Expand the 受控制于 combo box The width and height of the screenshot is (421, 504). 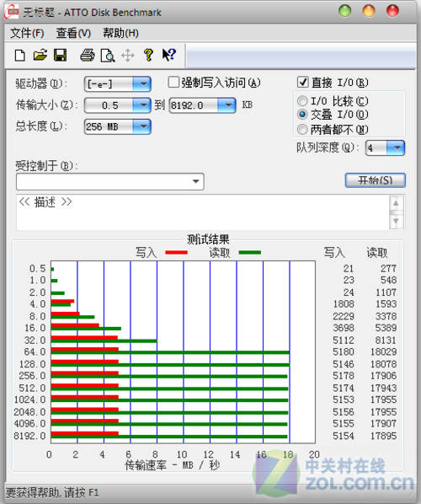(196, 181)
